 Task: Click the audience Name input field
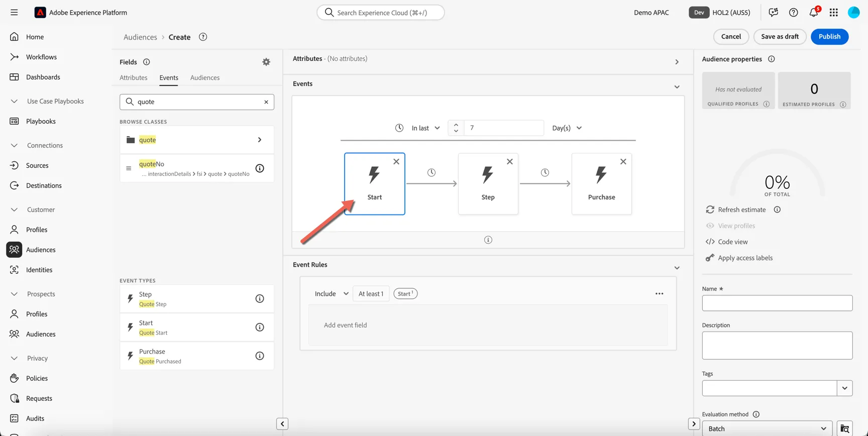pyautogui.click(x=777, y=303)
